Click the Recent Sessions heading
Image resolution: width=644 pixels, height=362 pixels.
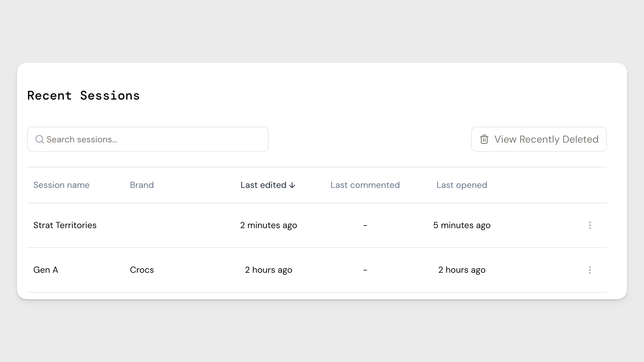point(83,96)
